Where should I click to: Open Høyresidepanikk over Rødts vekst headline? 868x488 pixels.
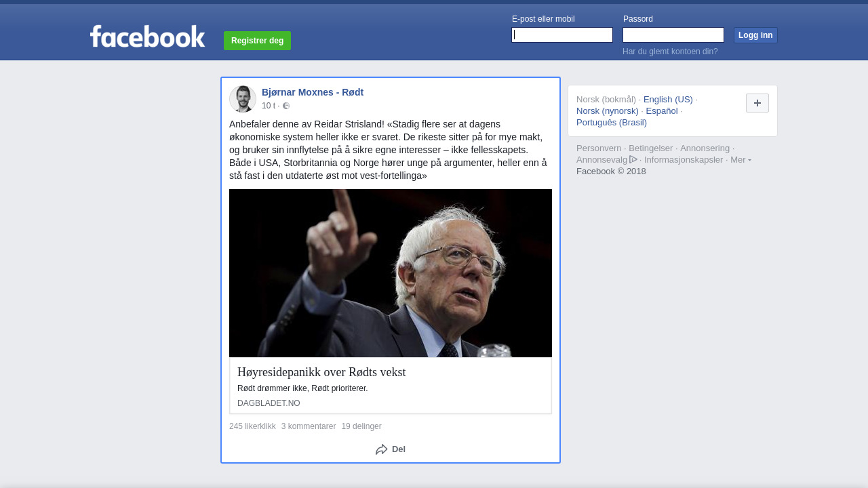(x=321, y=372)
